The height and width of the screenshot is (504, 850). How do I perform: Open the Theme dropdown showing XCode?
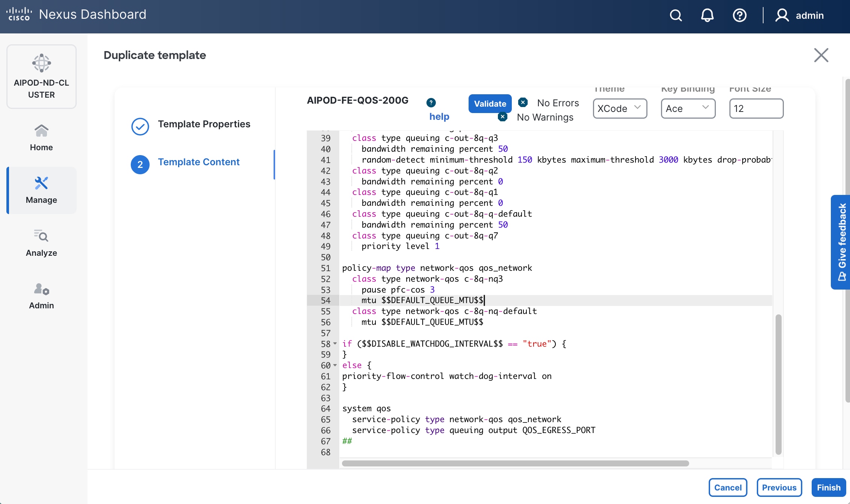(620, 109)
